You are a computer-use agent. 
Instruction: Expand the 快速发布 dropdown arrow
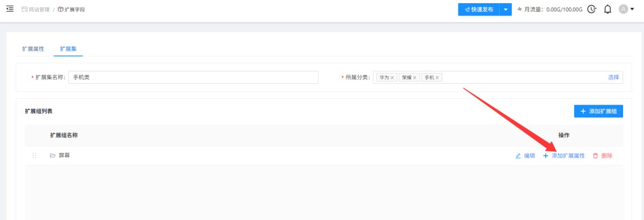(x=506, y=10)
